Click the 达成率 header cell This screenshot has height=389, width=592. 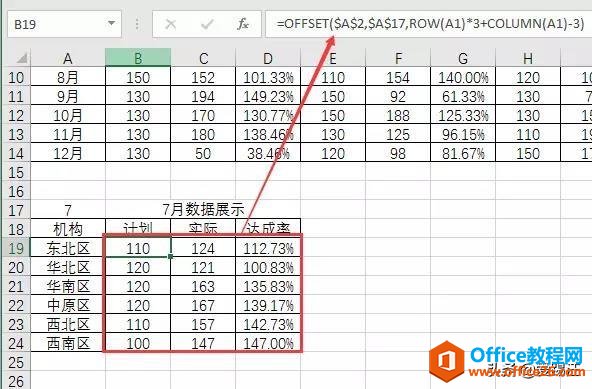268,228
